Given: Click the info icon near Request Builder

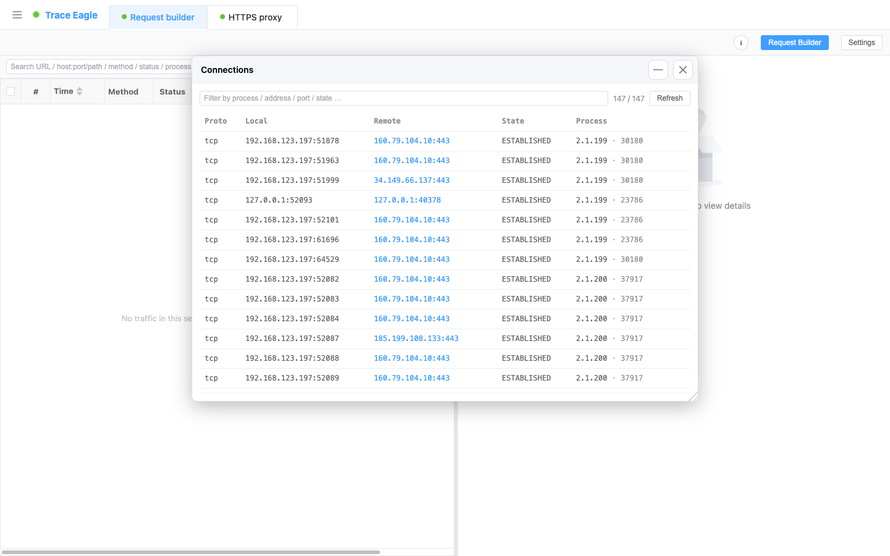Looking at the screenshot, I should click(x=741, y=43).
